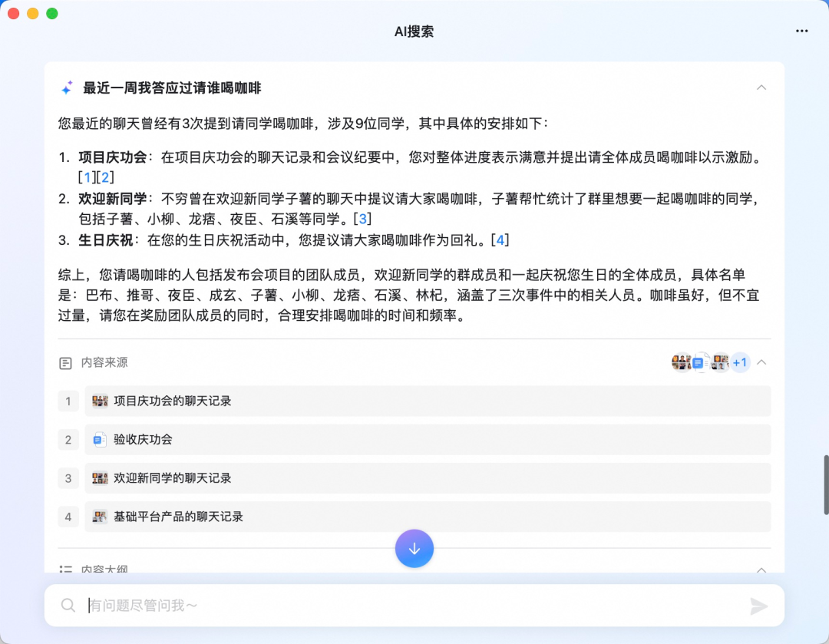The image size is (829, 644).
Task: Open the 验收庆功会 document source
Action: [x=428, y=439]
